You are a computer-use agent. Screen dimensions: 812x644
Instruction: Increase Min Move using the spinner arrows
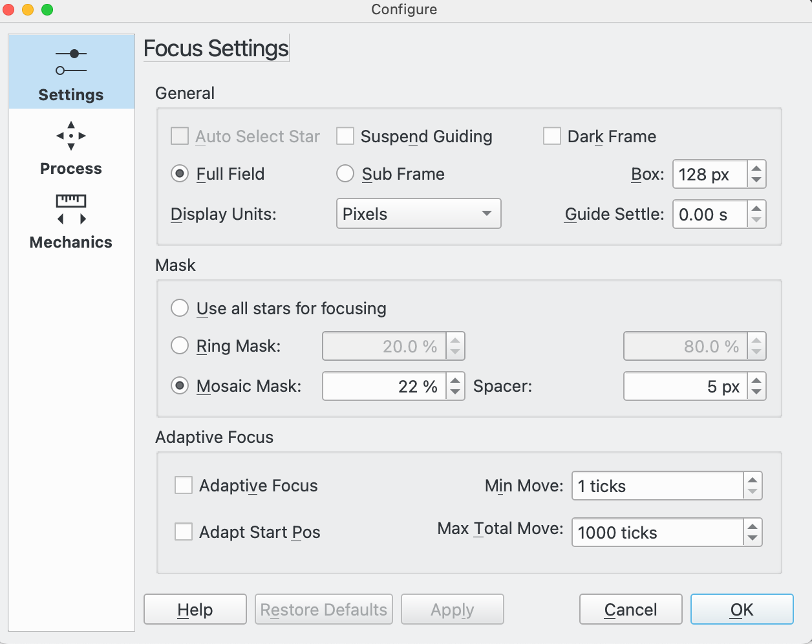(754, 481)
